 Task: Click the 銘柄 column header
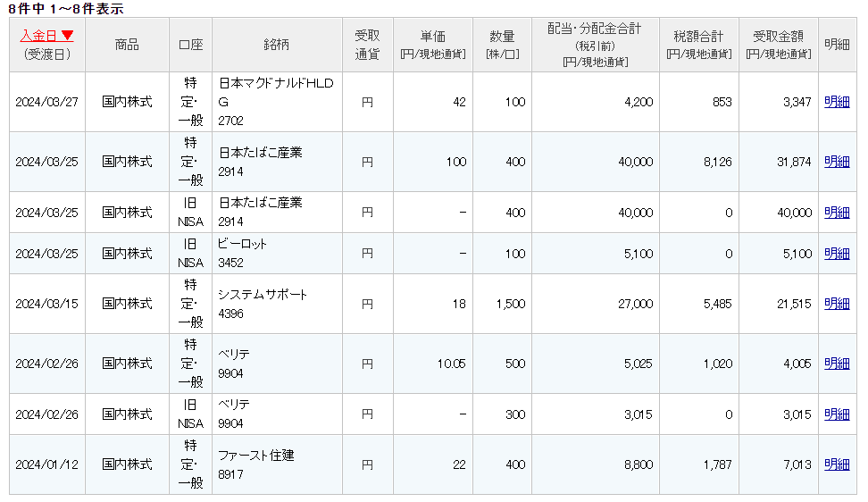coord(277,45)
